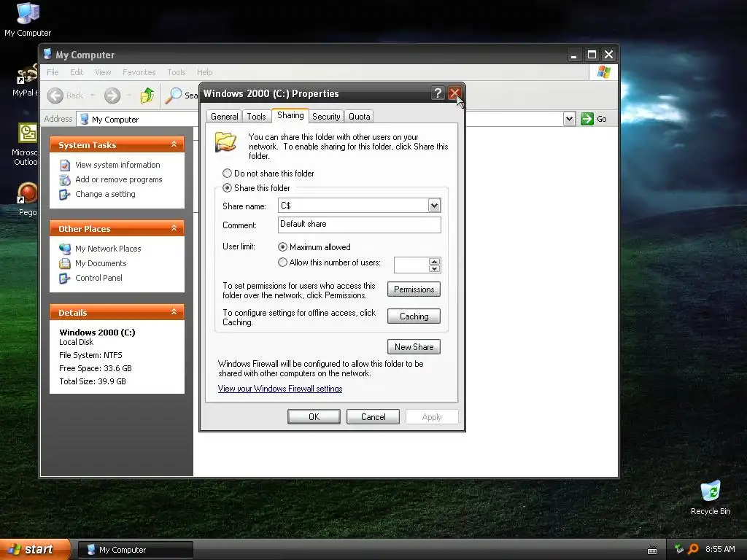
Task: Click the MyPal desktop shortcut icon
Action: tap(26, 74)
